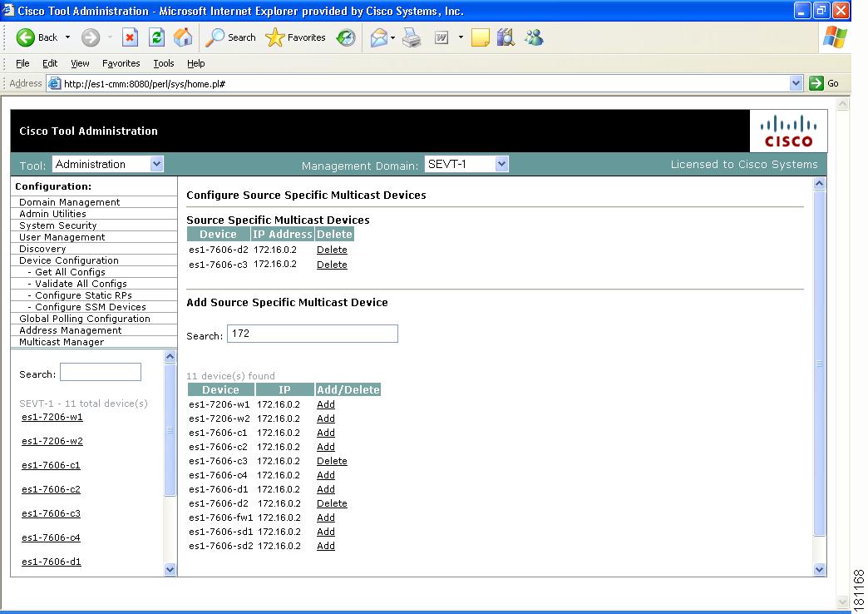Expand the Management Domain dropdown showing SEVT-1
This screenshot has width=868, height=614.
click(501, 164)
